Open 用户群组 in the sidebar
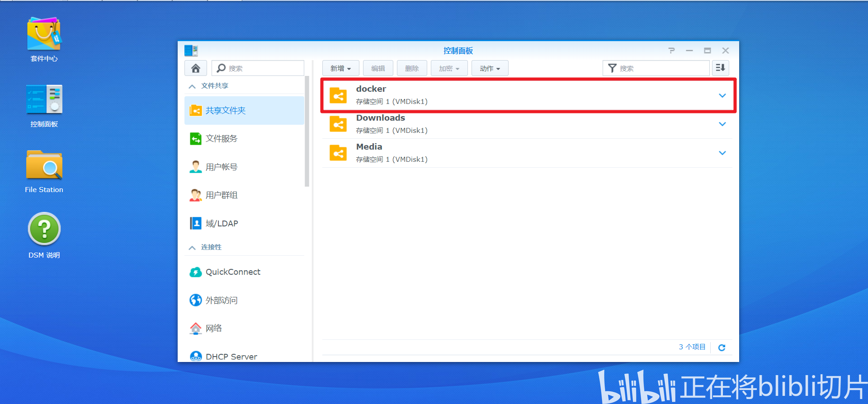 tap(244, 195)
